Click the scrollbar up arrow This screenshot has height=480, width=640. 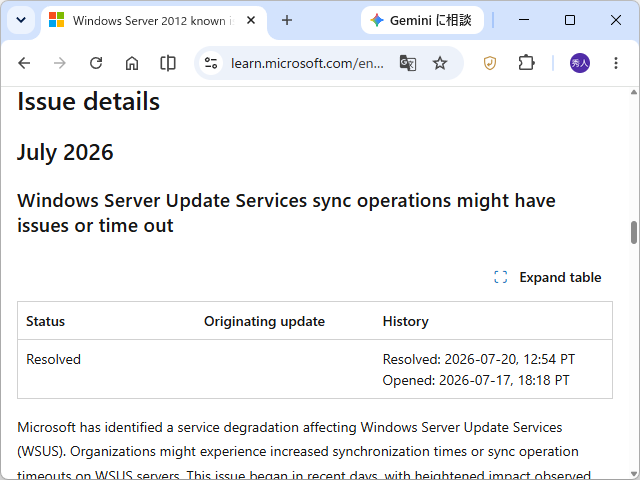point(633,92)
